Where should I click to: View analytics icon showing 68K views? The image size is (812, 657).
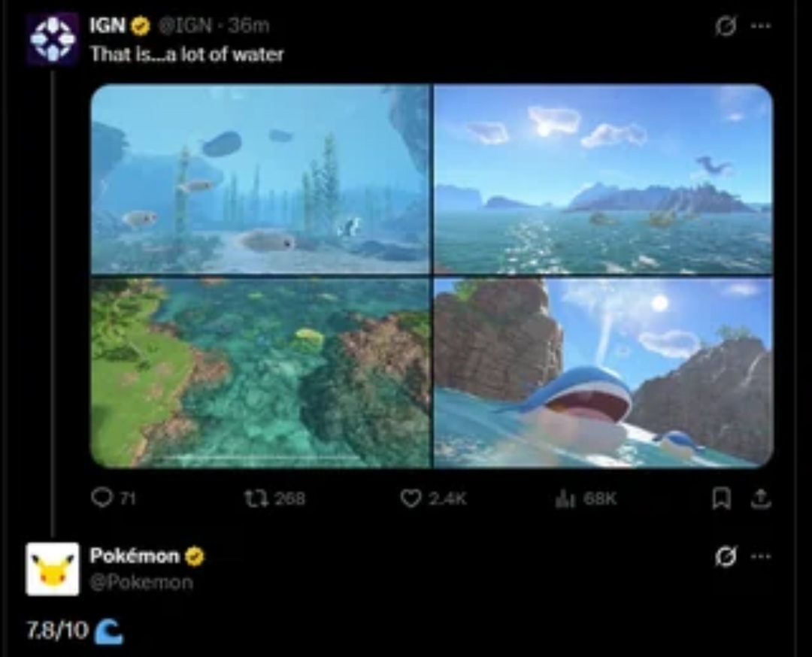tap(565, 498)
